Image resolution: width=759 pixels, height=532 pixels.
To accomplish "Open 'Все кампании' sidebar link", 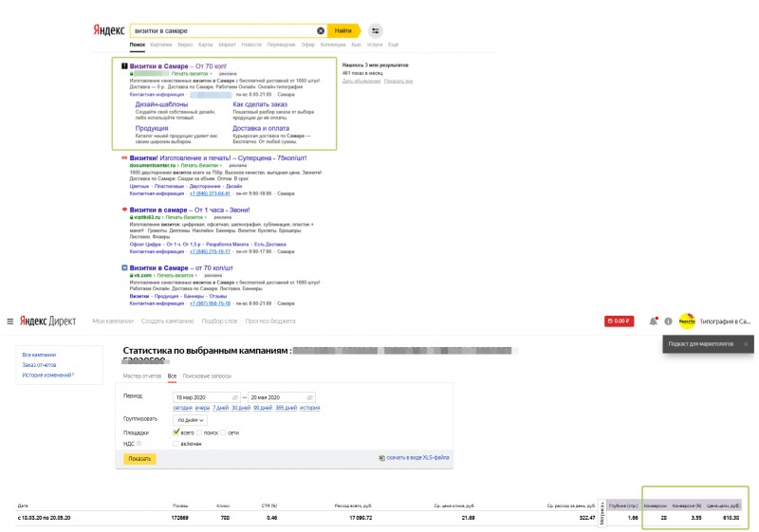I will (x=39, y=355).
